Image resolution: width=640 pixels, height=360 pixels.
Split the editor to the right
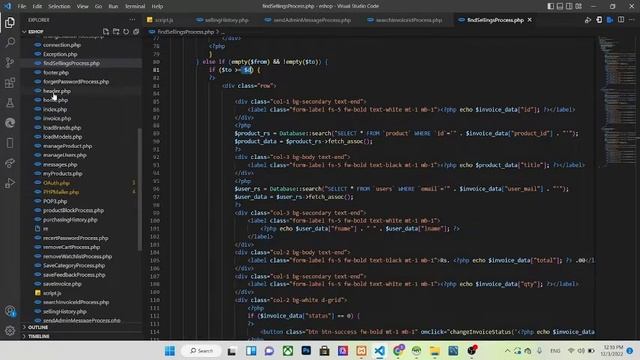(x=621, y=20)
